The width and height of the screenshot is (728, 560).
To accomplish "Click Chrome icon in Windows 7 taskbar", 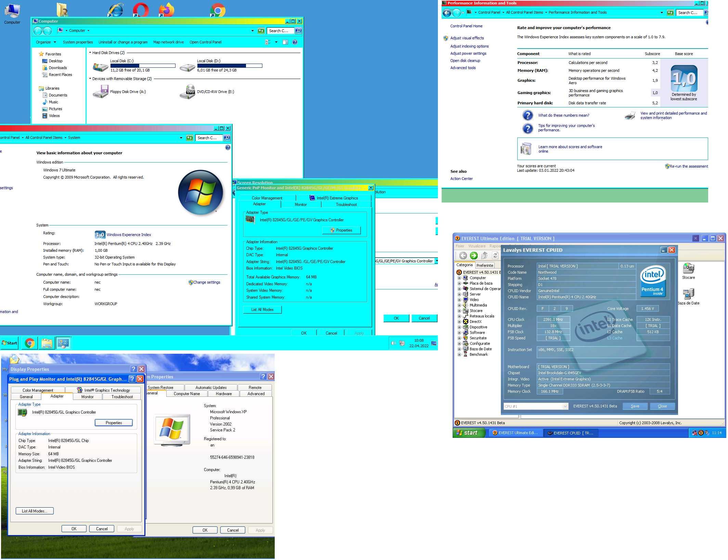I will 30,343.
